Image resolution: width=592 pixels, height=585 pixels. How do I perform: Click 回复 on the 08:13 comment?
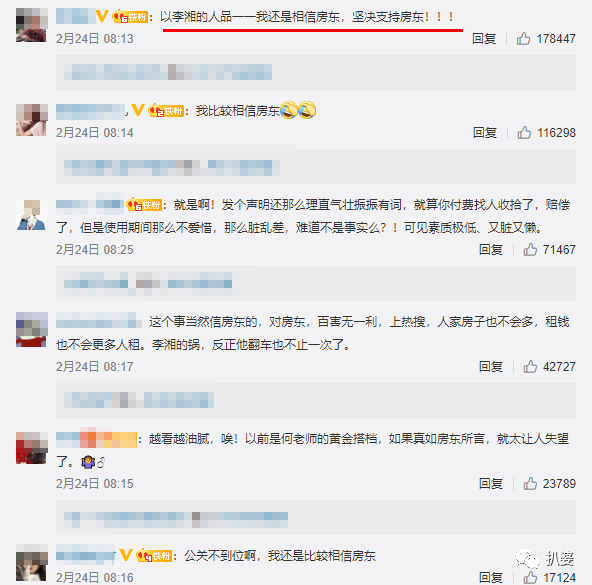tap(484, 39)
